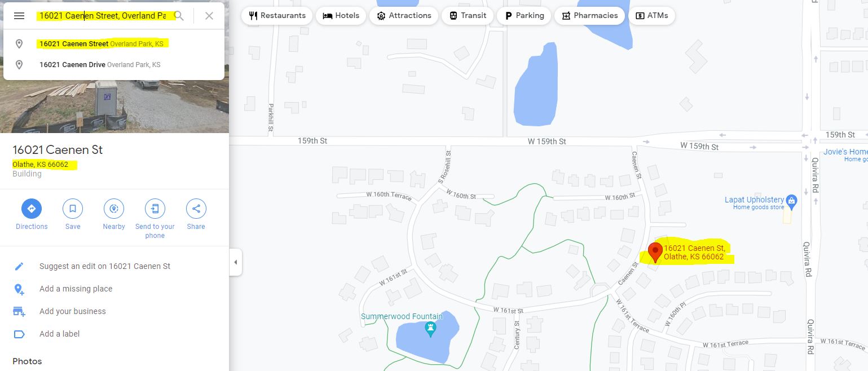This screenshot has height=371, width=868.
Task: Open the hamburger main menu
Action: (19, 16)
